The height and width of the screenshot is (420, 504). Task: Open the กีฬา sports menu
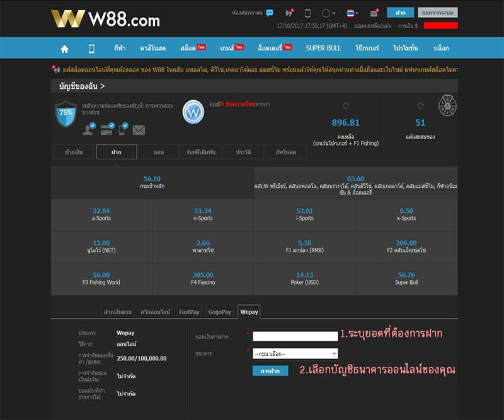[x=120, y=48]
